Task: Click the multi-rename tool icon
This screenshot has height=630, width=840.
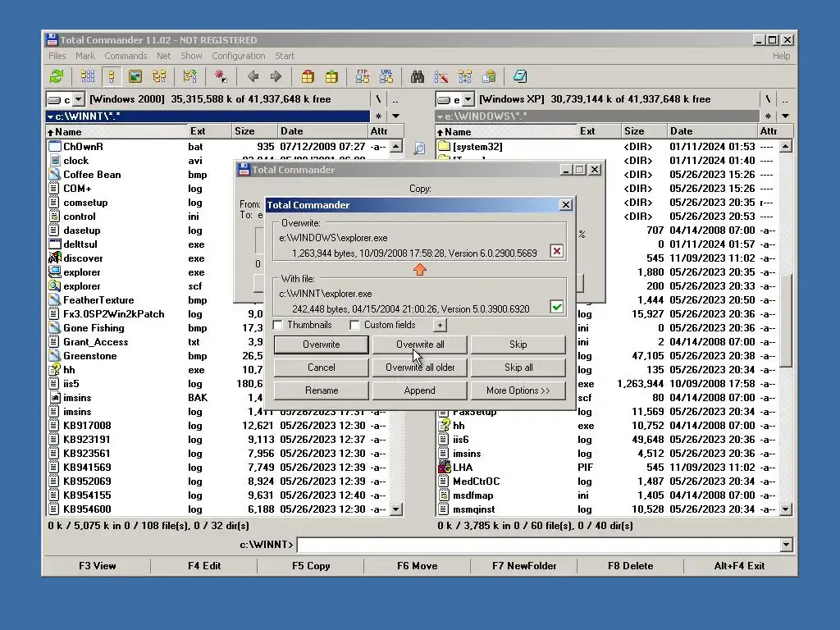Action: coord(441,76)
